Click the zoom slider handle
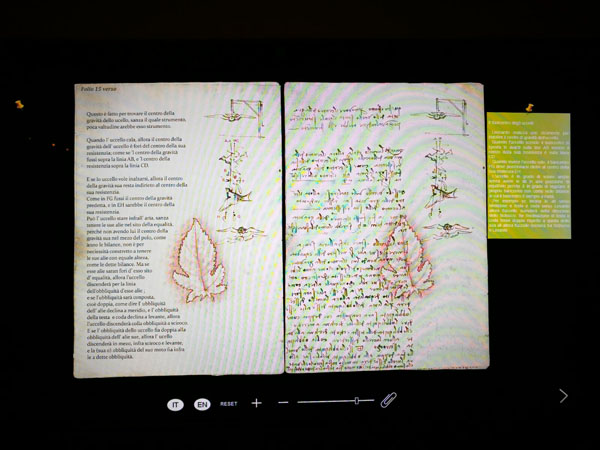This screenshot has width=600, height=450. (357, 401)
